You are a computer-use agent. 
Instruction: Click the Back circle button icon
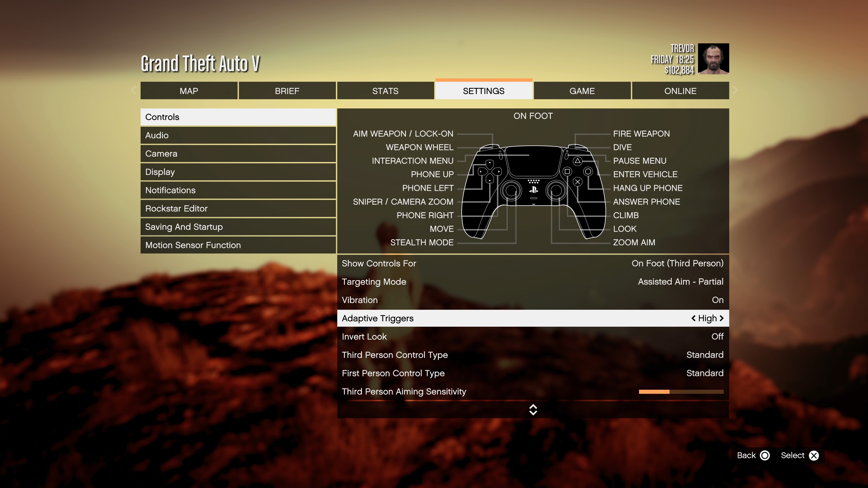coord(765,455)
